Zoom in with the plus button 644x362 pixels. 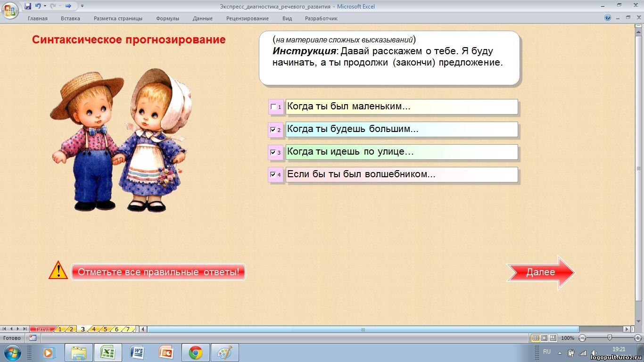(638, 338)
